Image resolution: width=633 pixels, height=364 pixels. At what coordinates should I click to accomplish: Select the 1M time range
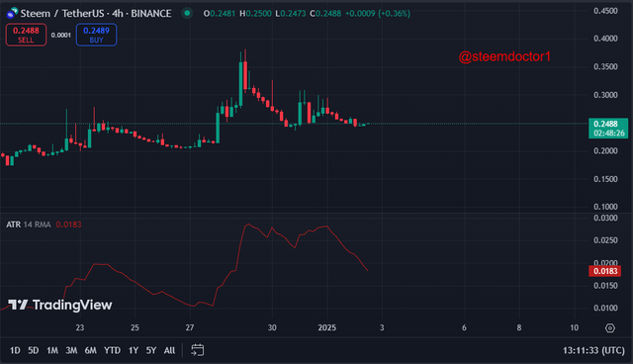52,350
